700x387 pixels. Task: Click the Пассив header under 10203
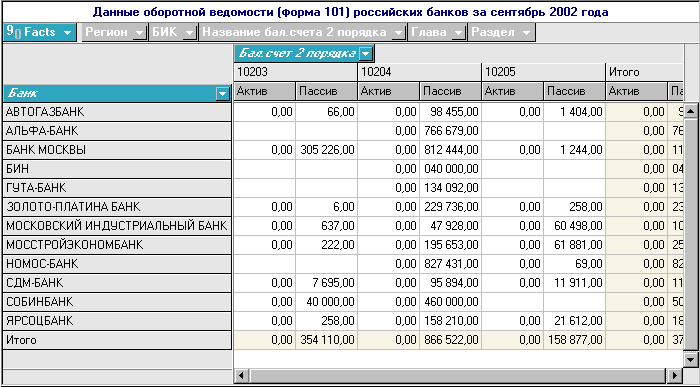click(326, 91)
